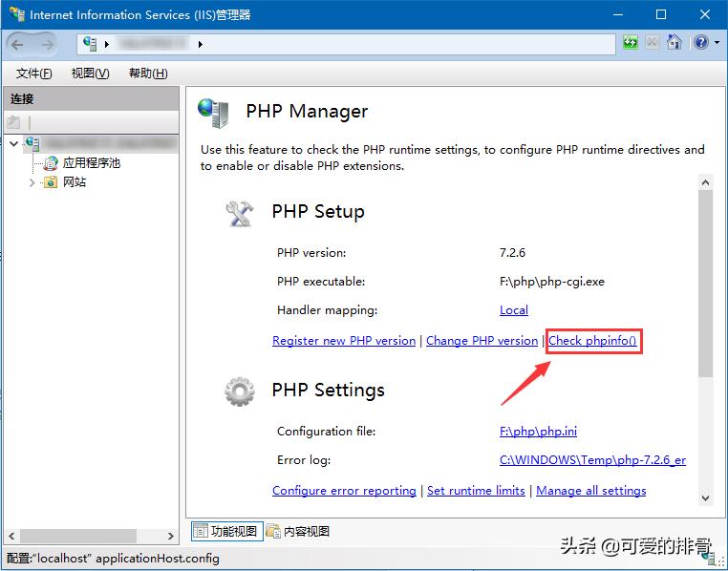
Task: Click Register new PHP version link
Action: tap(344, 341)
